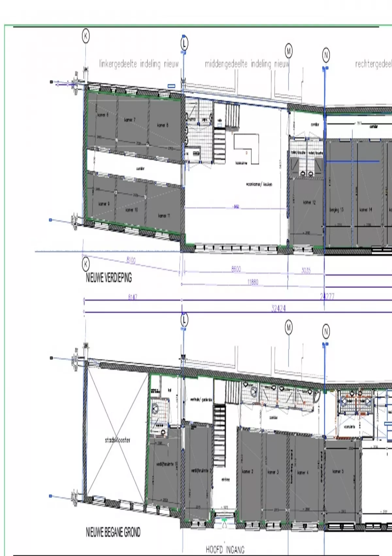The width and height of the screenshot is (392, 556).
Task: Click the 'NIEUWE BEGANE GROND' title label
Action: [x=113, y=532]
